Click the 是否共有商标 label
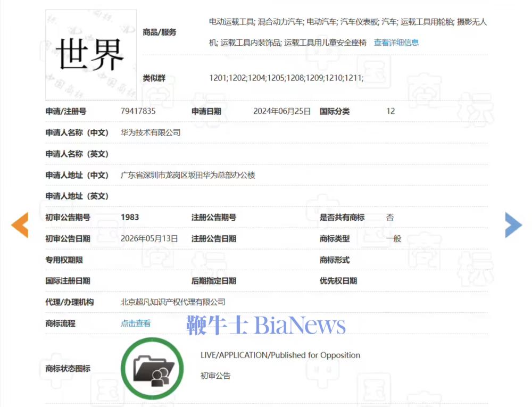The image size is (532, 407). pos(342,218)
